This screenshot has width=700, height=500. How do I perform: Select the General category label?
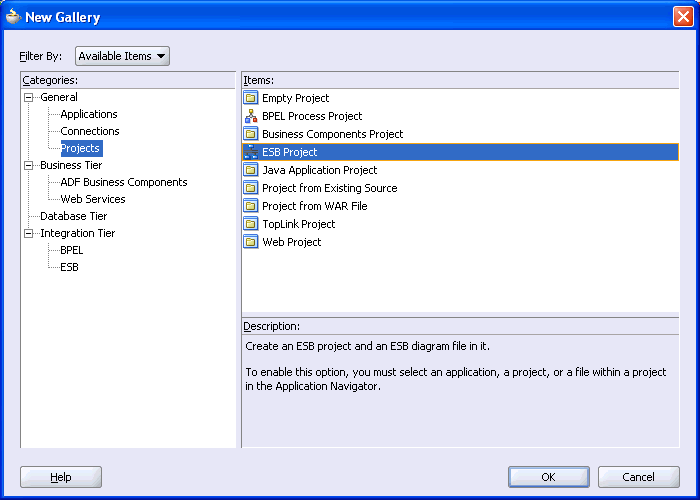(58, 97)
